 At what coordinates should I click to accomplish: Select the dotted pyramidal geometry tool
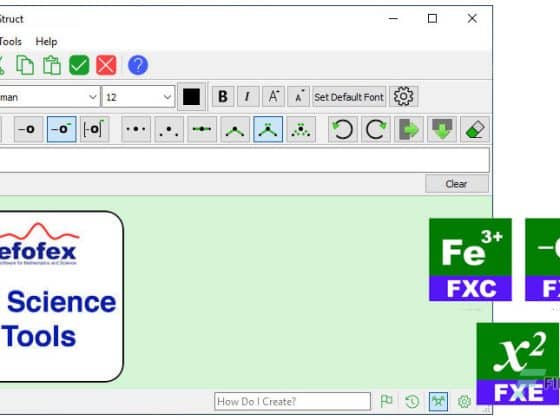click(x=301, y=129)
